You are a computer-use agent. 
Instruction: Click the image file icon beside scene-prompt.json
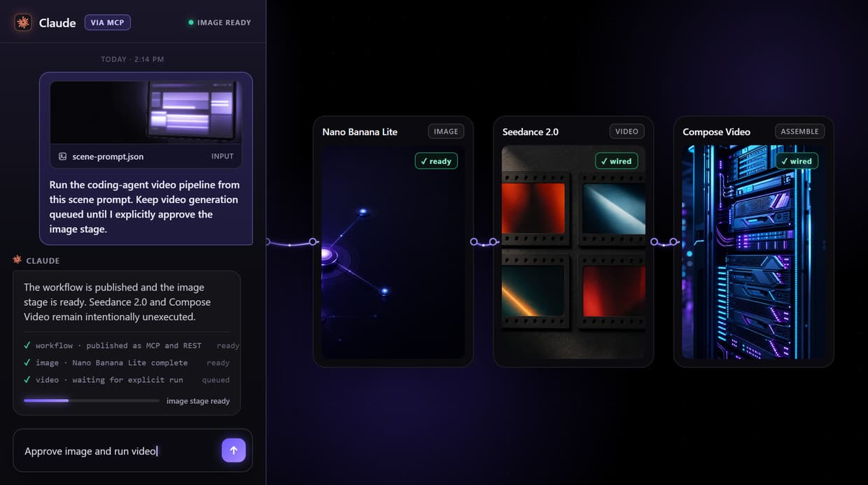62,157
